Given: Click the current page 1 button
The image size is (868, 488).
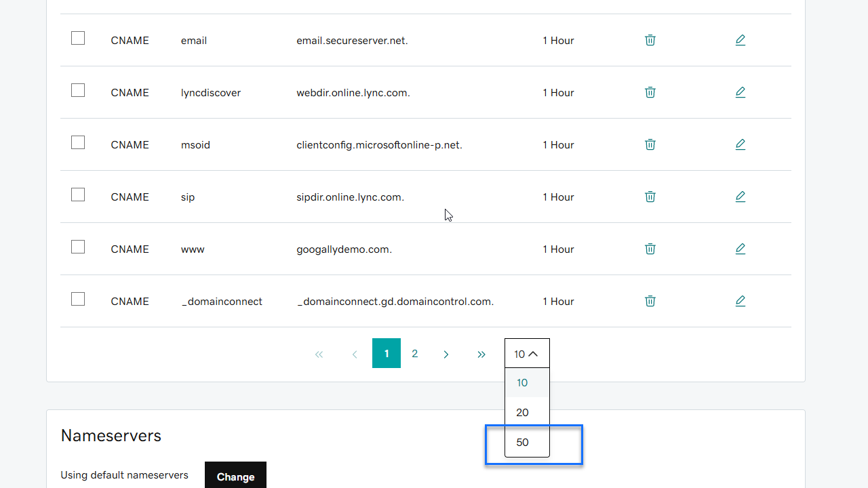Looking at the screenshot, I should 387,353.
